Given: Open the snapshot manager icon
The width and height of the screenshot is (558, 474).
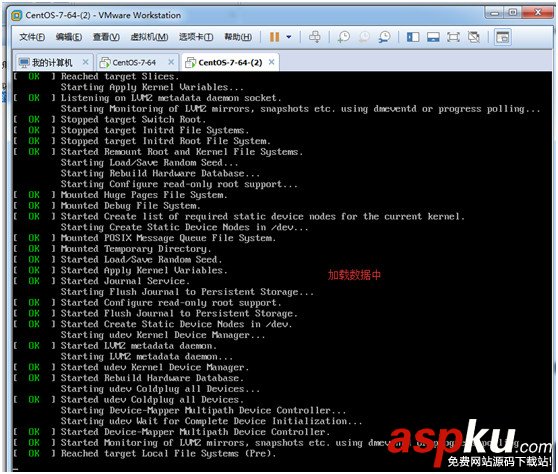Looking at the screenshot, I should [x=384, y=37].
